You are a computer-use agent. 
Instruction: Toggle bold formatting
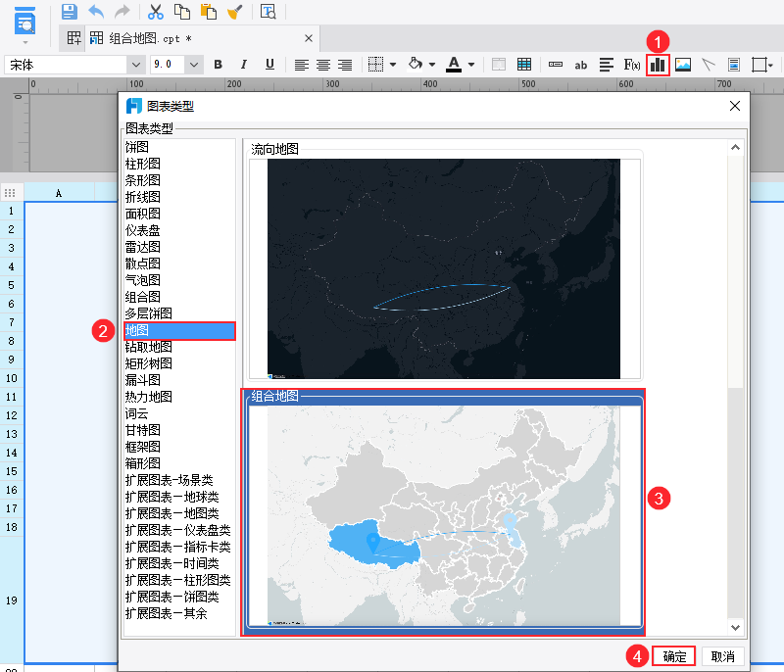tap(218, 65)
